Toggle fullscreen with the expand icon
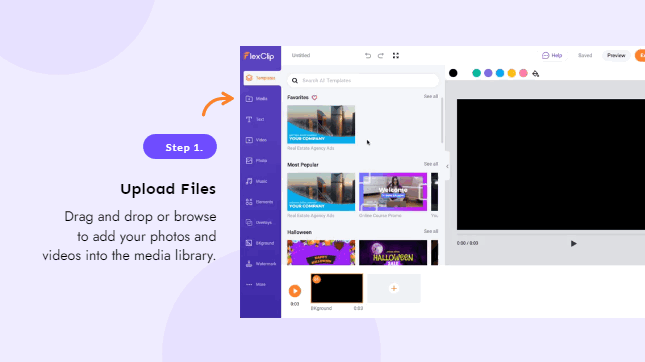Viewport: 645px width, 362px height. [396, 56]
